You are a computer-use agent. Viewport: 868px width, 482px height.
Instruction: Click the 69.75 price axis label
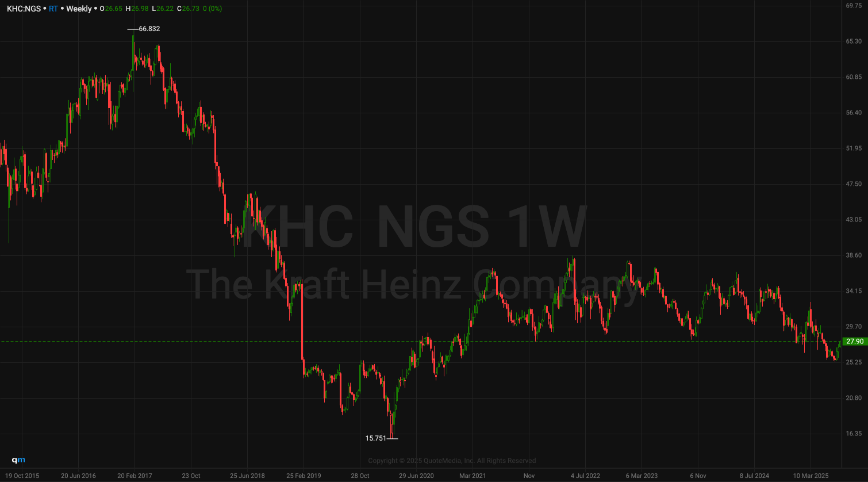pyautogui.click(x=854, y=6)
